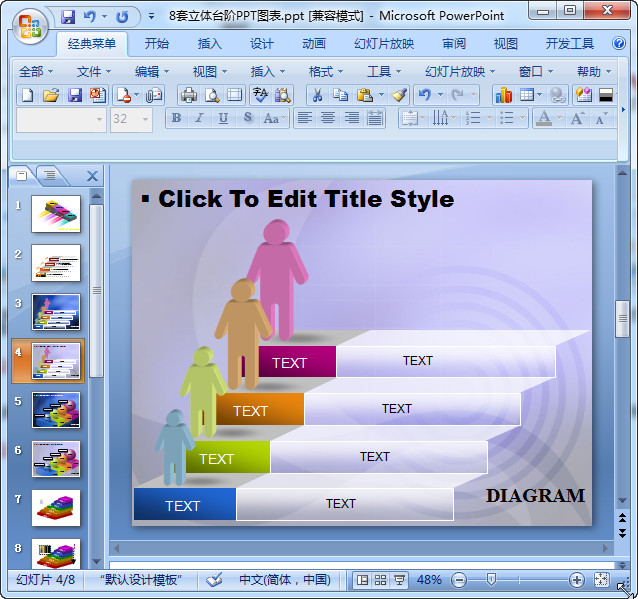Click the spell check icon in status bar
Screen dimensions: 638x599
point(214,580)
